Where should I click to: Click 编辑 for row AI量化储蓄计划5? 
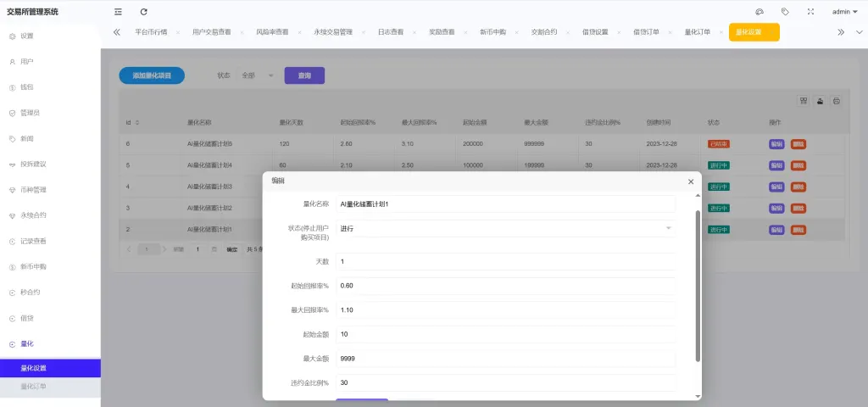tap(776, 144)
